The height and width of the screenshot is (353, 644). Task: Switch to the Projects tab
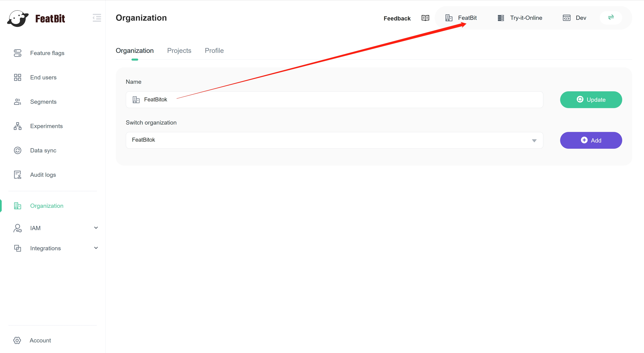[179, 50]
